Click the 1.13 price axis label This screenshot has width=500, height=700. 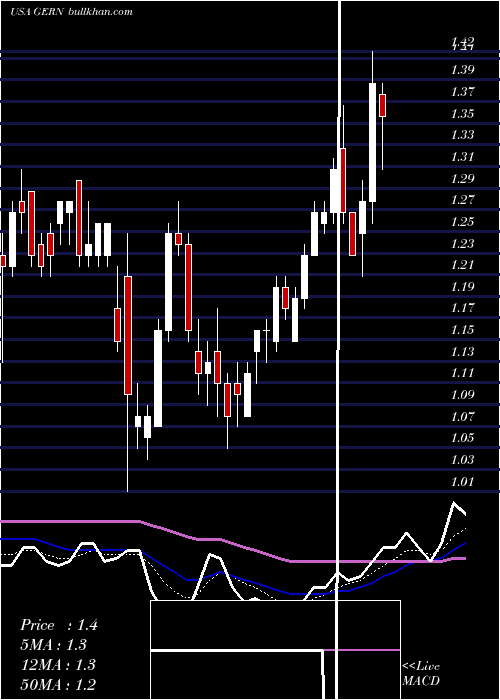click(462, 351)
